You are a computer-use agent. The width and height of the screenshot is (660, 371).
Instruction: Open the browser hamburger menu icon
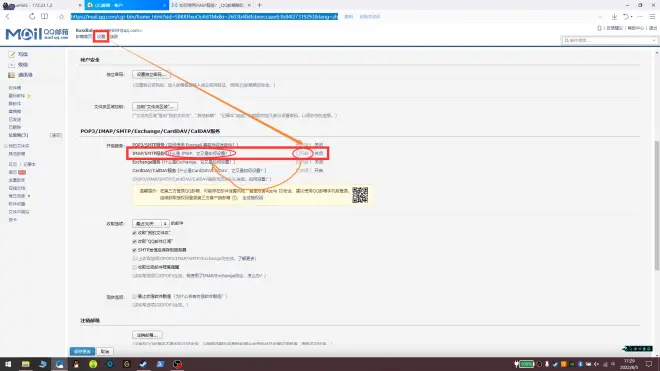(x=652, y=16)
